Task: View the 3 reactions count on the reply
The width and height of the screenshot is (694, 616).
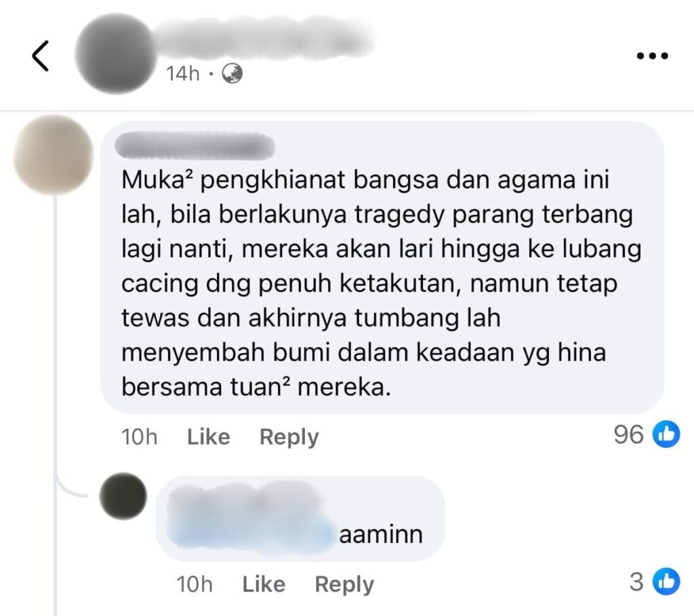Action: (x=636, y=581)
